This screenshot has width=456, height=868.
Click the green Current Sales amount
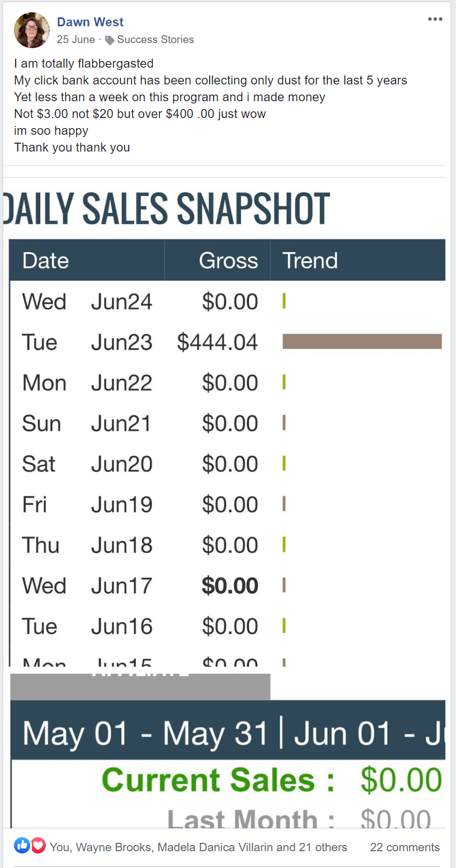pyautogui.click(x=401, y=780)
